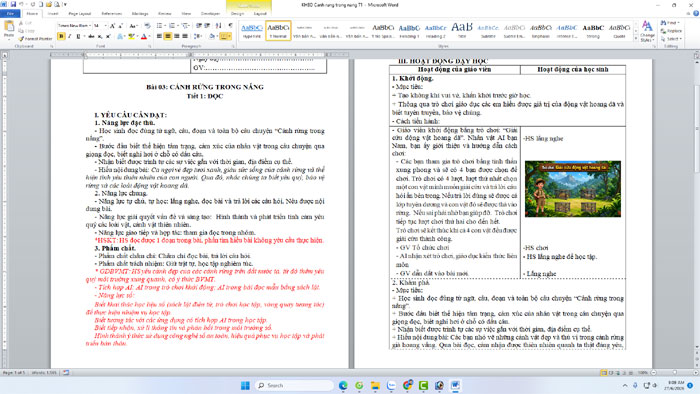
Task: Toggle Italic formatting button
Action: click(70, 36)
